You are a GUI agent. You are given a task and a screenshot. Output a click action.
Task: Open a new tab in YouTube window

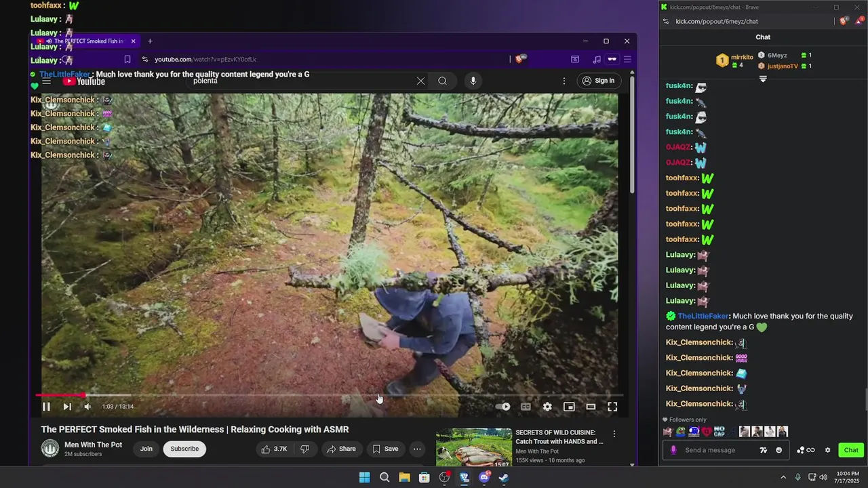pos(150,41)
